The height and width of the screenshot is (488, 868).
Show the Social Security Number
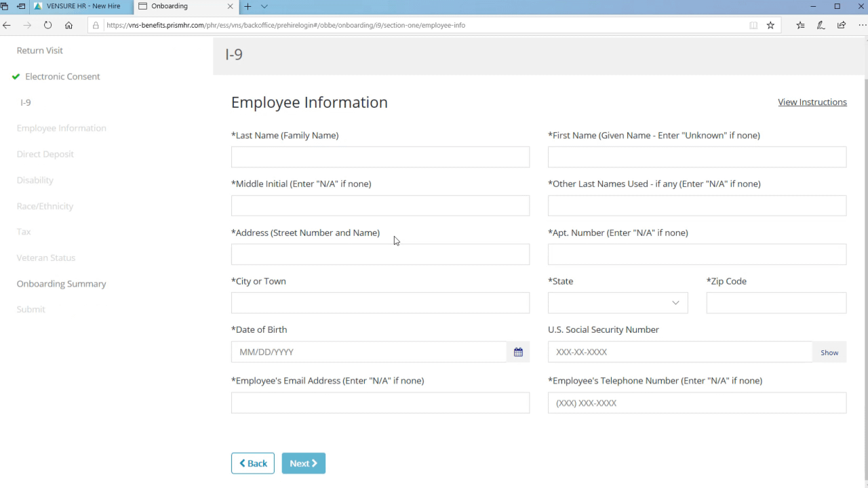[829, 352]
